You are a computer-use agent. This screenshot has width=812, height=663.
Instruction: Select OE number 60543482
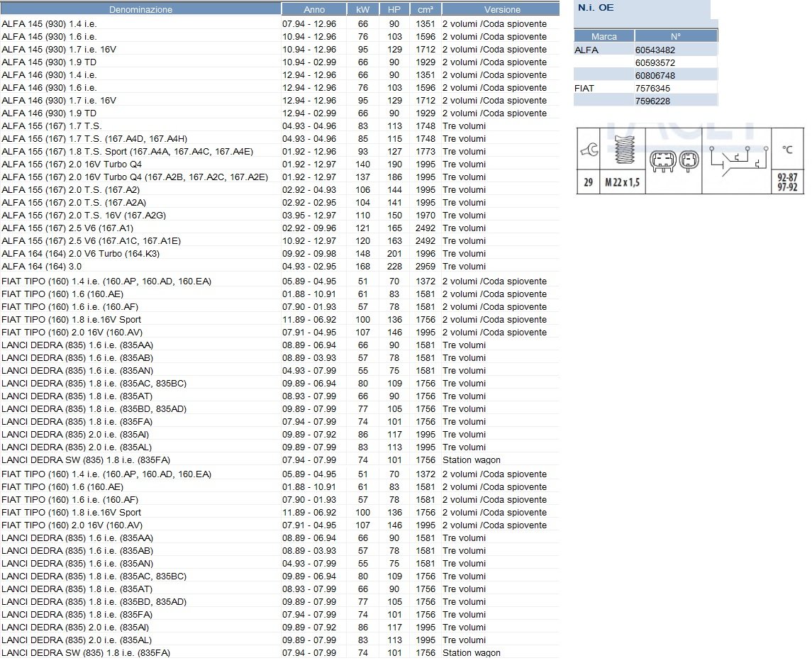point(655,50)
